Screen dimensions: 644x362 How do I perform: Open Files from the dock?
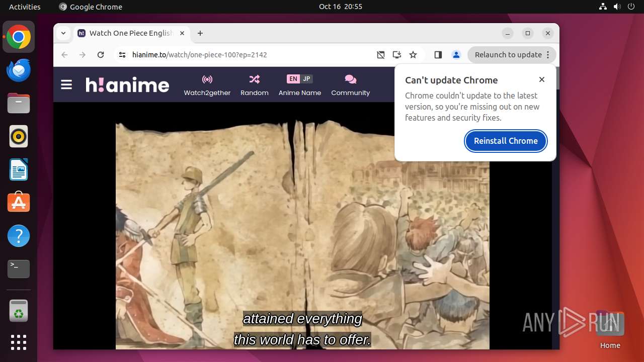click(x=19, y=103)
